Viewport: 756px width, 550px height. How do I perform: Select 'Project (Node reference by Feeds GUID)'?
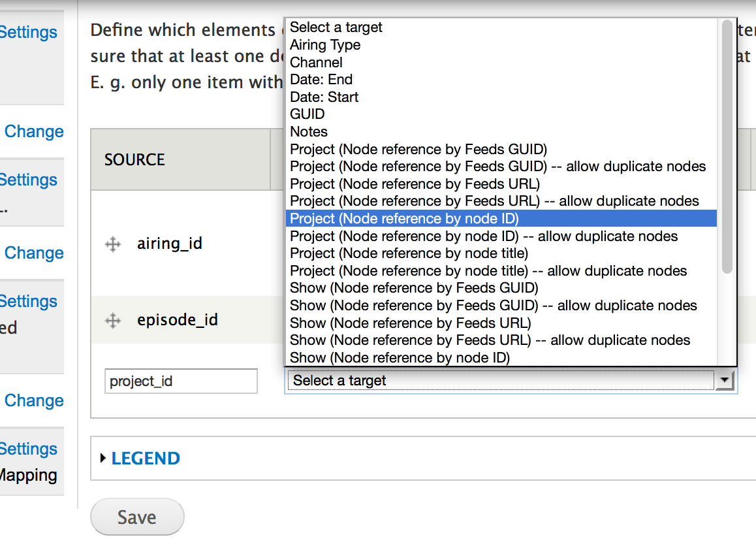(418, 149)
